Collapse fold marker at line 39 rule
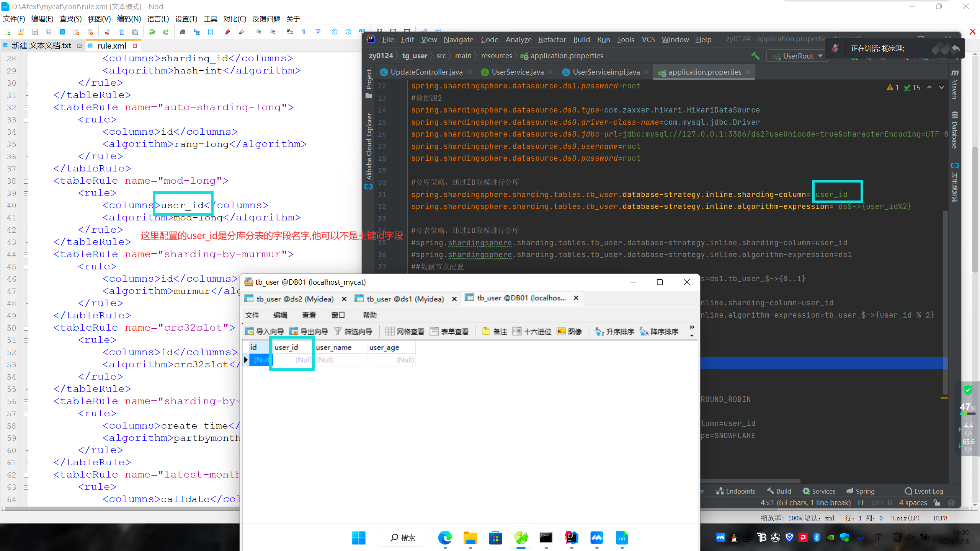Screen dimensions: 980x551 (x=26, y=193)
